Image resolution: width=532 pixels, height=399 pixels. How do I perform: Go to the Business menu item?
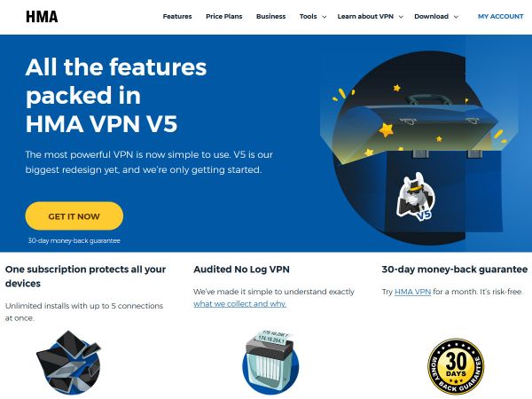[x=270, y=16]
